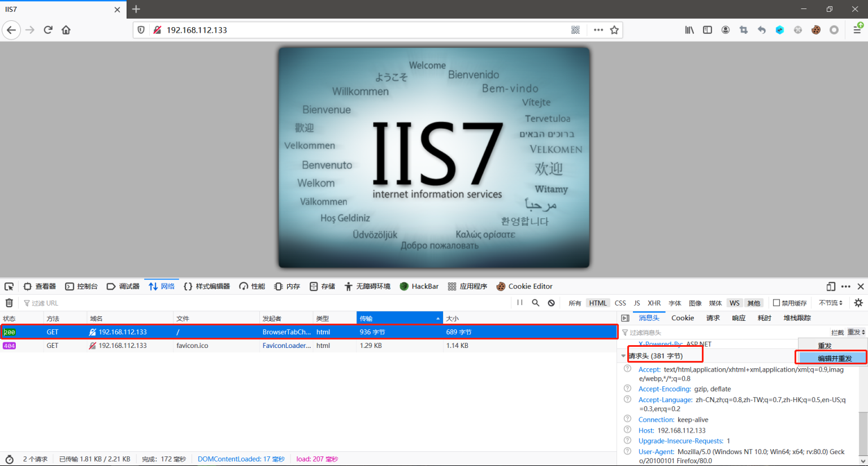Reload the current page
The height and width of the screenshot is (466, 868).
click(48, 30)
